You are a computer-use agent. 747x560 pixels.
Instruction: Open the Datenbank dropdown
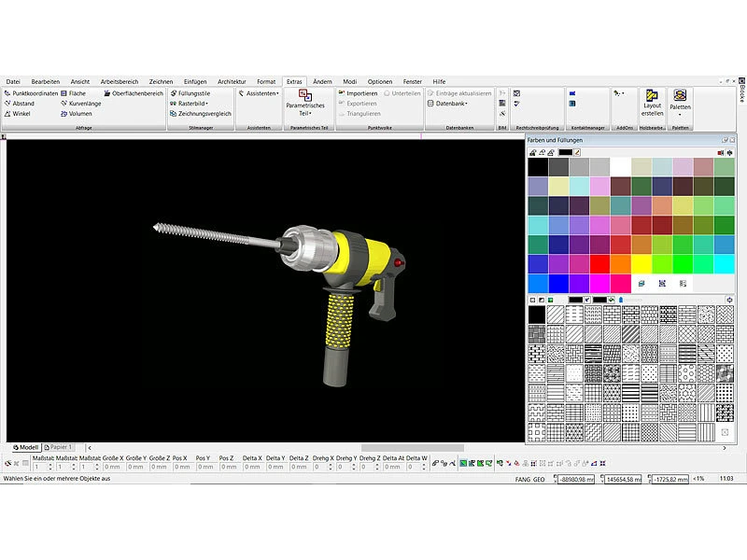click(x=451, y=104)
